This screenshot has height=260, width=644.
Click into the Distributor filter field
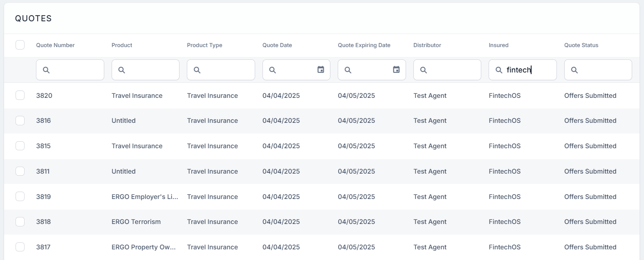pyautogui.click(x=452, y=70)
